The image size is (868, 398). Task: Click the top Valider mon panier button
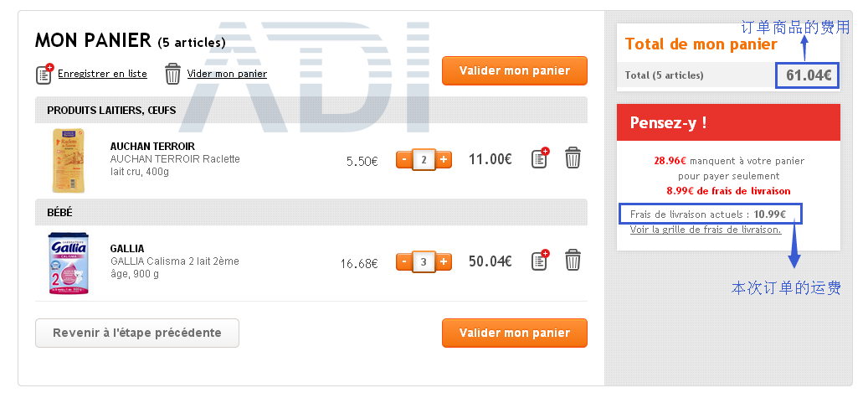tap(514, 70)
